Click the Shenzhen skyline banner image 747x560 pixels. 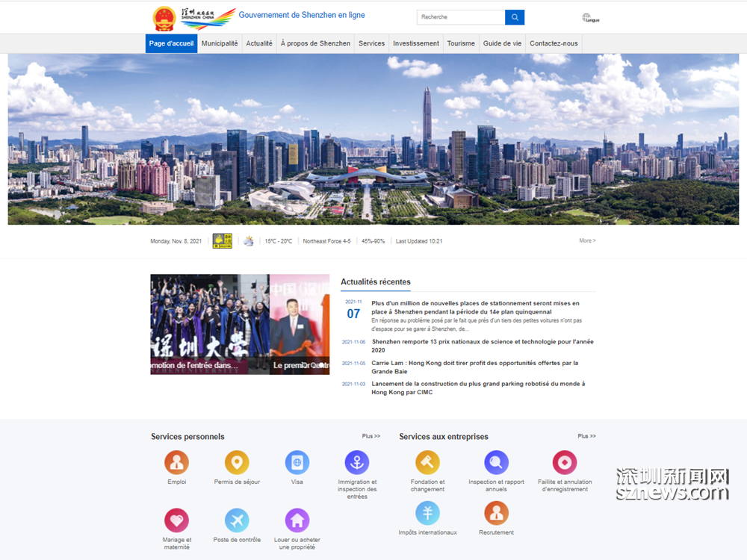click(x=373, y=139)
